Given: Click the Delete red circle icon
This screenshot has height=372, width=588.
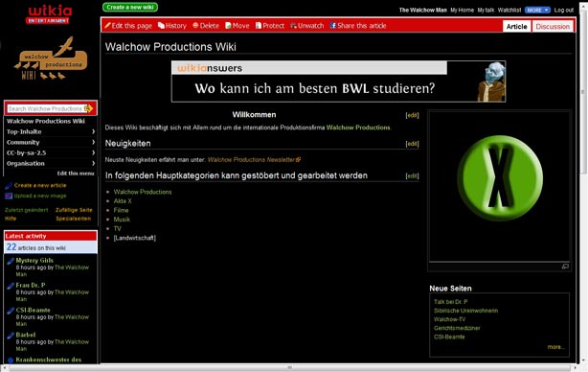Looking at the screenshot, I should point(195,25).
